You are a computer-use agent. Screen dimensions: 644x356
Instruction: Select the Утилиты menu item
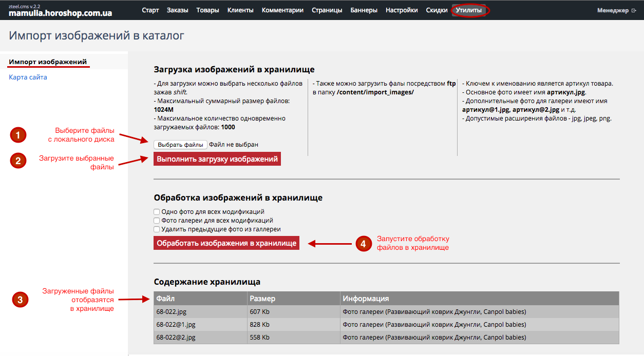click(x=469, y=10)
